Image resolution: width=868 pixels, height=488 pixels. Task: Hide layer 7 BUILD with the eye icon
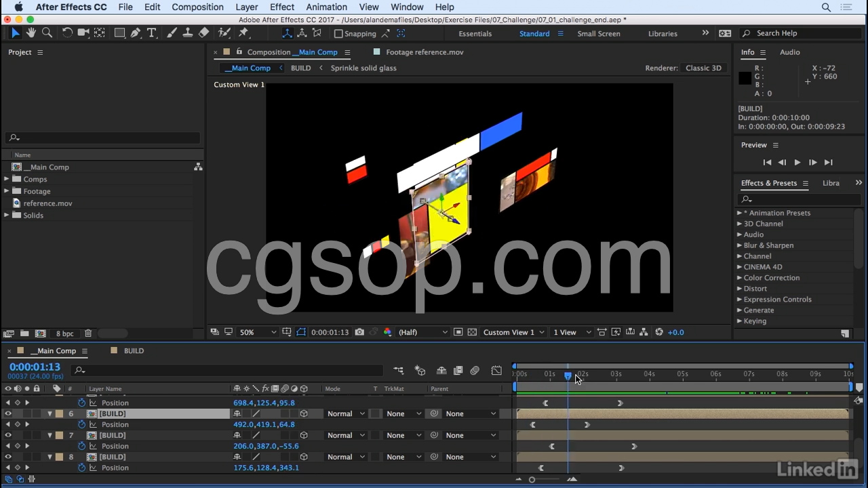click(x=8, y=435)
